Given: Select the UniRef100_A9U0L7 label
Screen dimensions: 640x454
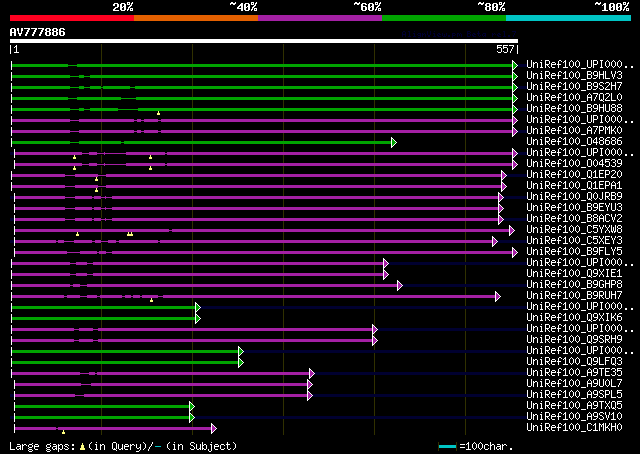Looking at the screenshot, I should (x=574, y=383).
